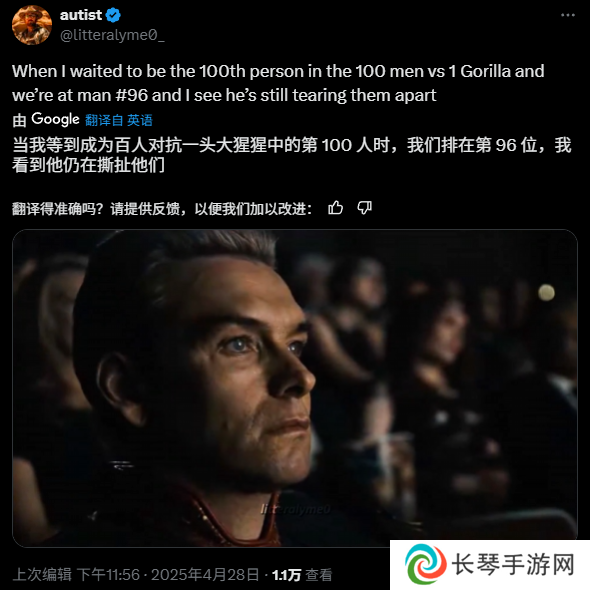
Task: Click the blue verified checkmark badge
Action: pos(113,15)
